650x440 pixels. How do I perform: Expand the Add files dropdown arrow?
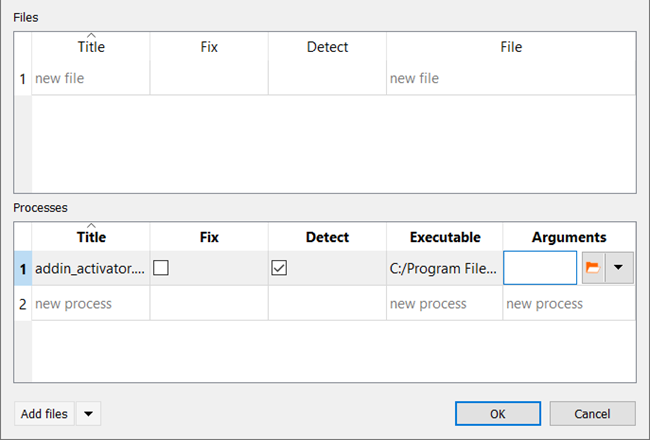[x=88, y=413]
